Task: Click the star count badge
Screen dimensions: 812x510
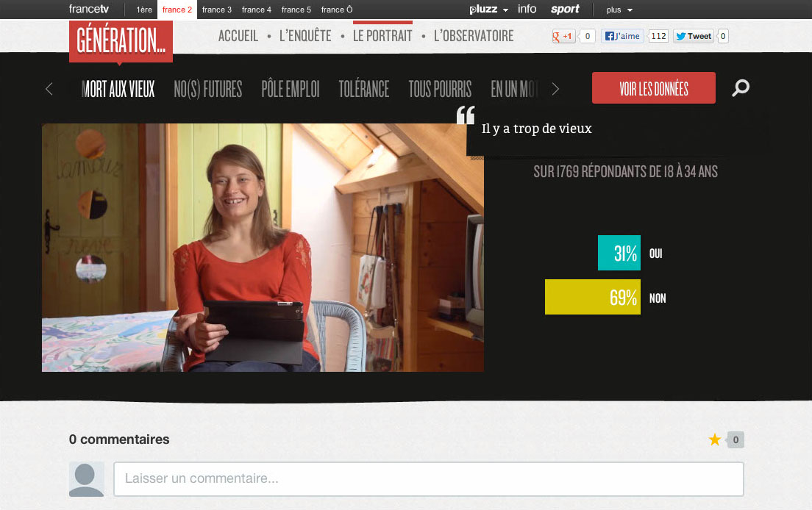Action: [736, 439]
